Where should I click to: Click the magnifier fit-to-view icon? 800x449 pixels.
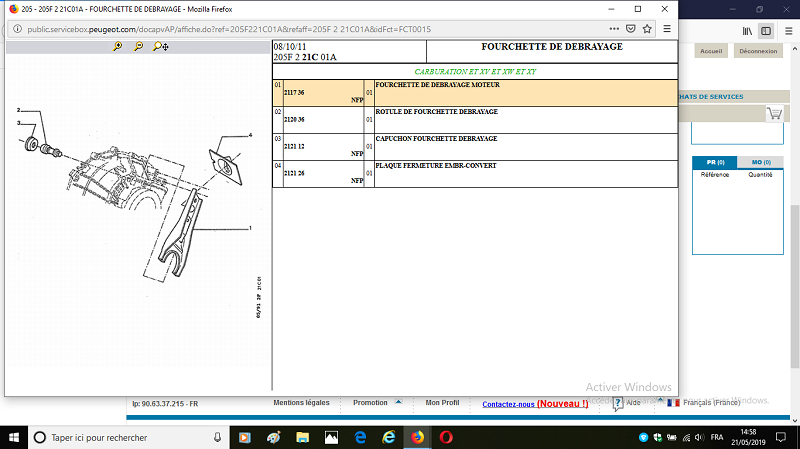click(x=161, y=46)
